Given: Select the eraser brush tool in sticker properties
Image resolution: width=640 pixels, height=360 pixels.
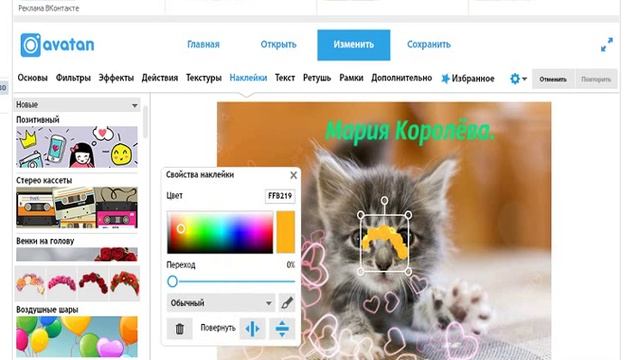Looking at the screenshot, I should point(287,303).
